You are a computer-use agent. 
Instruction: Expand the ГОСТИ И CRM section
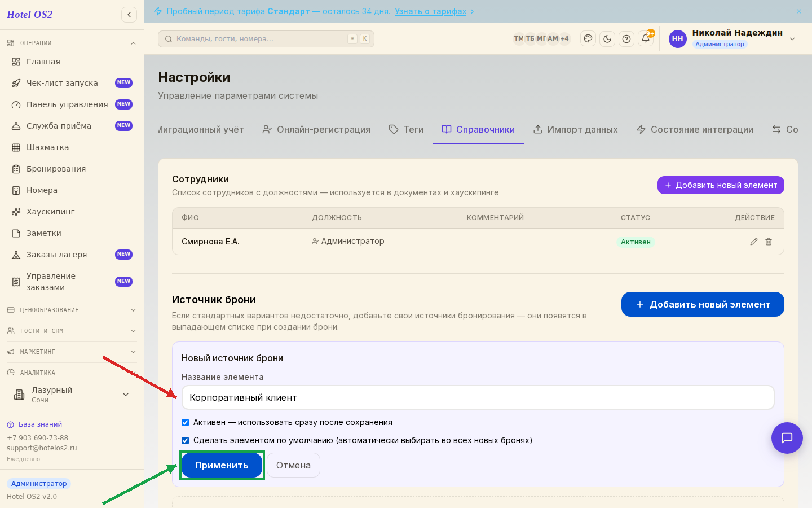pyautogui.click(x=72, y=331)
